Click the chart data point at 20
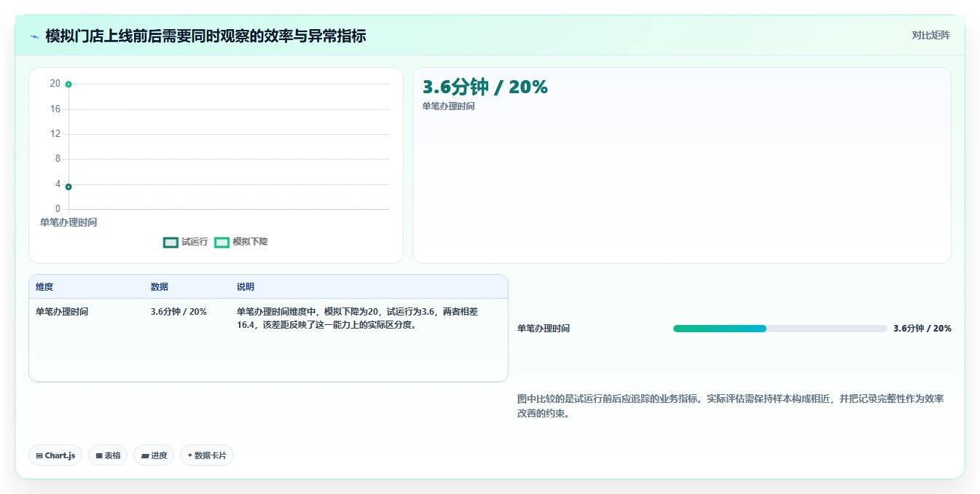The image size is (980, 494). coord(68,85)
